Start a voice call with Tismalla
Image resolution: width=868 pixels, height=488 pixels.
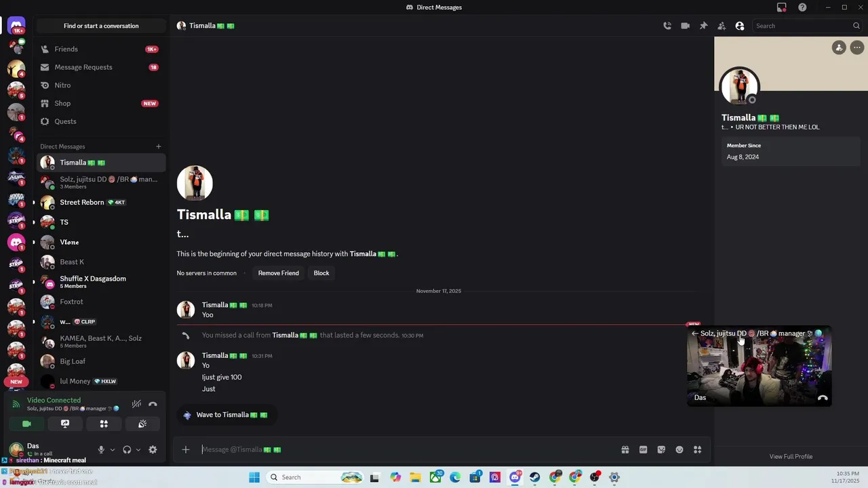[667, 26]
